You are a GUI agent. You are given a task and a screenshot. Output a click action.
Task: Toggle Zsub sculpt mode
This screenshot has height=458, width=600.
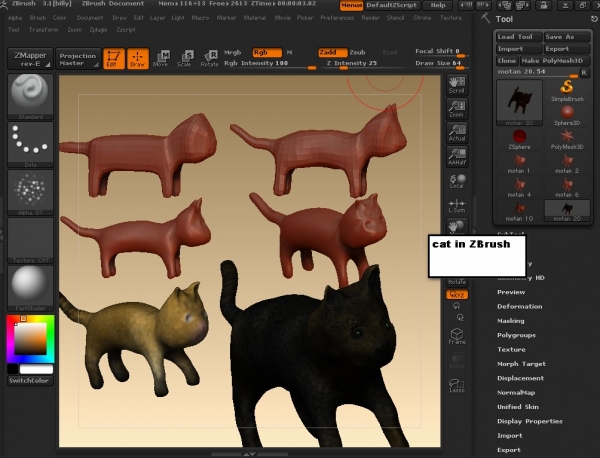coord(357,52)
